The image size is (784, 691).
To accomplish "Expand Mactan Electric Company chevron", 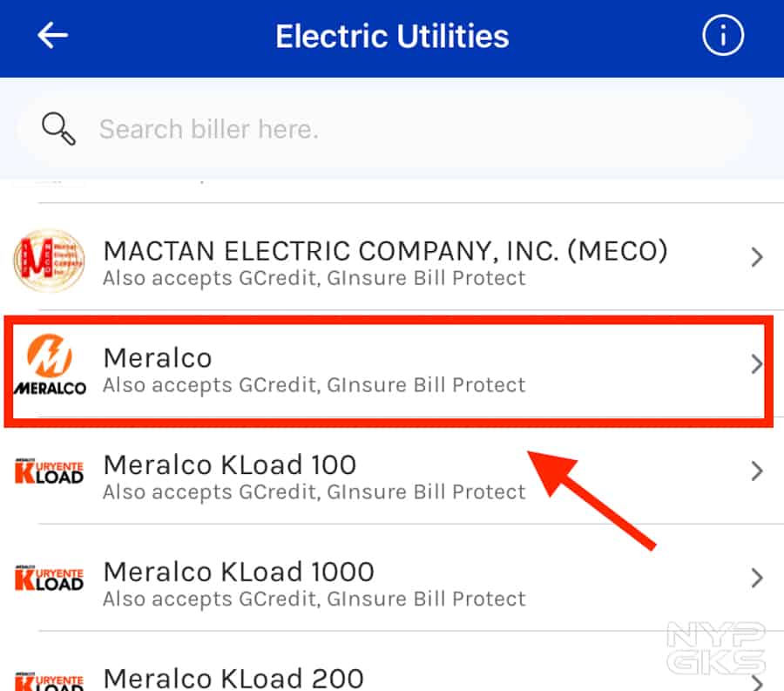I will coord(756,257).
